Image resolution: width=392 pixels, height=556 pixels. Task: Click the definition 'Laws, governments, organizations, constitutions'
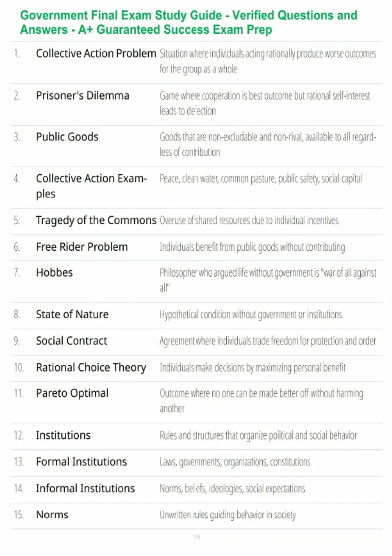point(235,462)
